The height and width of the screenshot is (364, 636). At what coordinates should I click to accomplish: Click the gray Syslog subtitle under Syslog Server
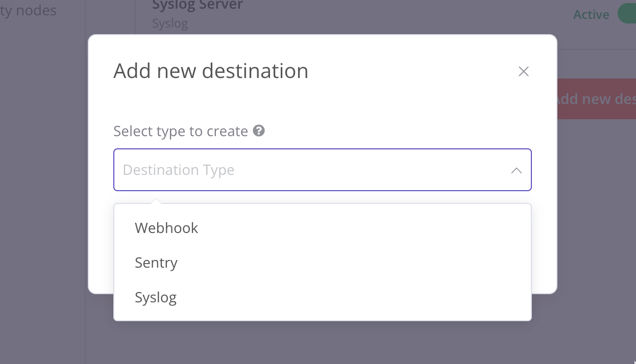pyautogui.click(x=170, y=23)
